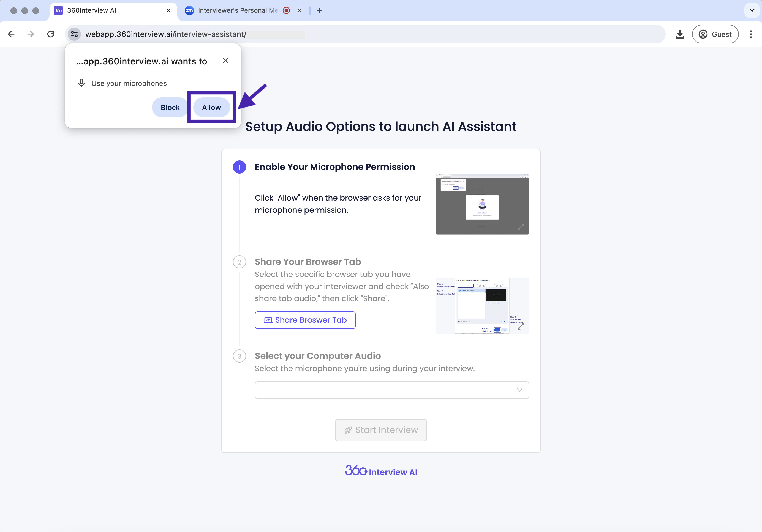The width and height of the screenshot is (762, 532).
Task: Block microphone access in the prompt
Action: point(170,108)
